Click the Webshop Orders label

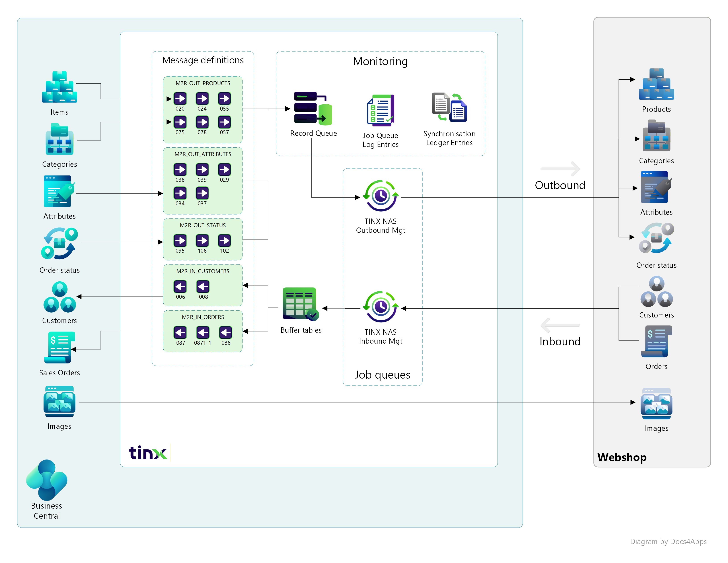click(656, 367)
